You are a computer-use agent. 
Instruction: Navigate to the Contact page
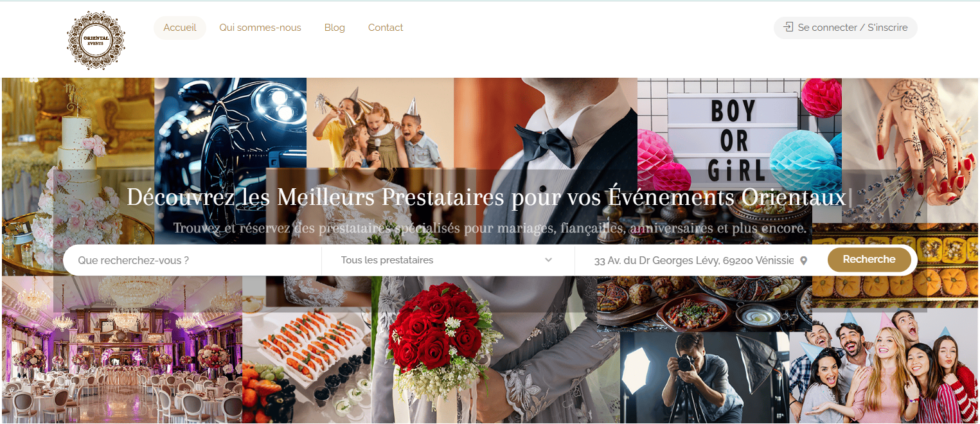tap(386, 28)
